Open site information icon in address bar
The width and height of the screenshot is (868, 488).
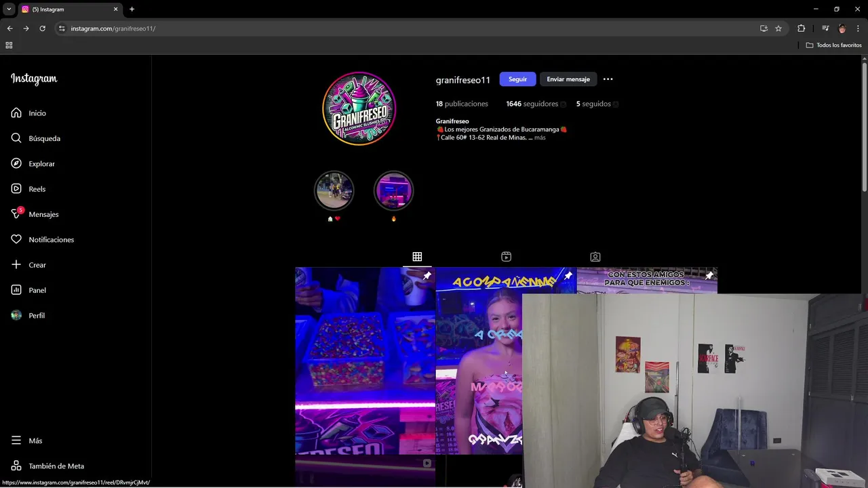pyautogui.click(x=62, y=28)
